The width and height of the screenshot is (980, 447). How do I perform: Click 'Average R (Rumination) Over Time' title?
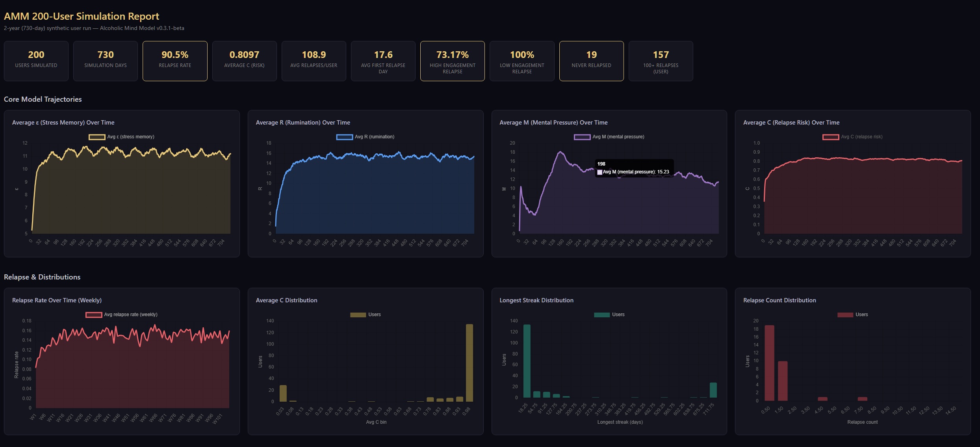coord(303,123)
